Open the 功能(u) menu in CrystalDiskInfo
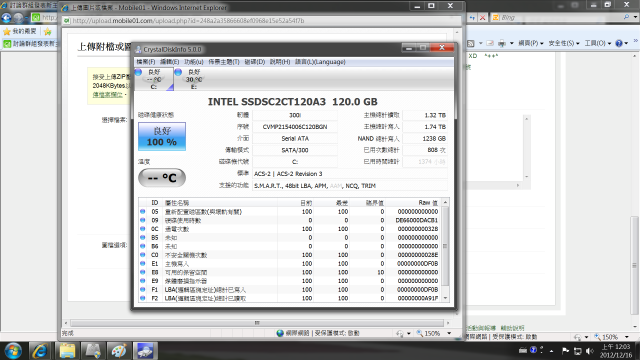This screenshot has width=640, height=360. click(193, 62)
